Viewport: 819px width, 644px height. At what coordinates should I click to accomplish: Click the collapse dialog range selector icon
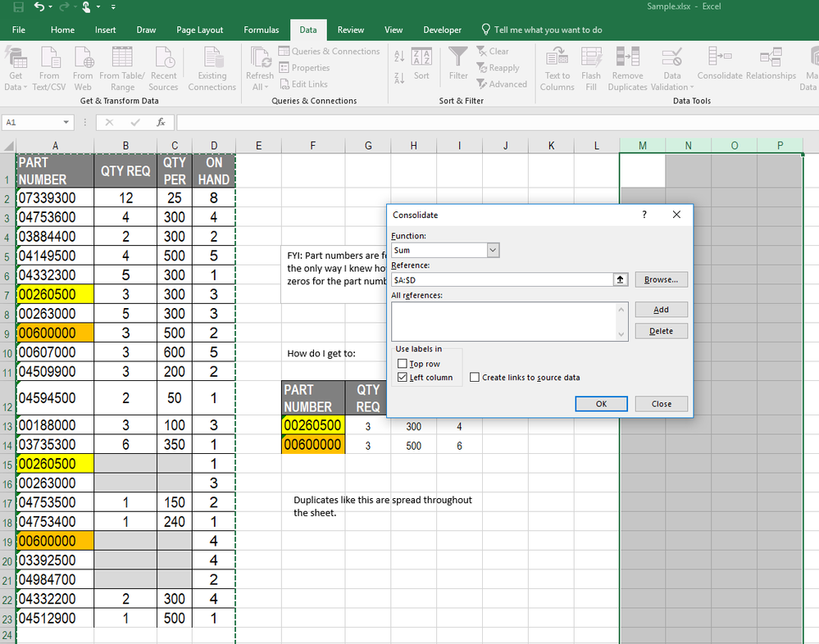[x=620, y=279]
